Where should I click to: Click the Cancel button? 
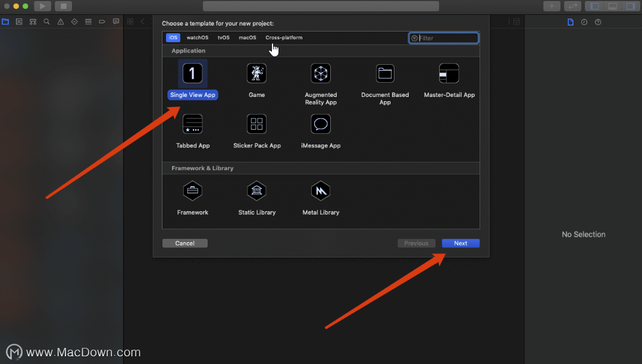[184, 243]
